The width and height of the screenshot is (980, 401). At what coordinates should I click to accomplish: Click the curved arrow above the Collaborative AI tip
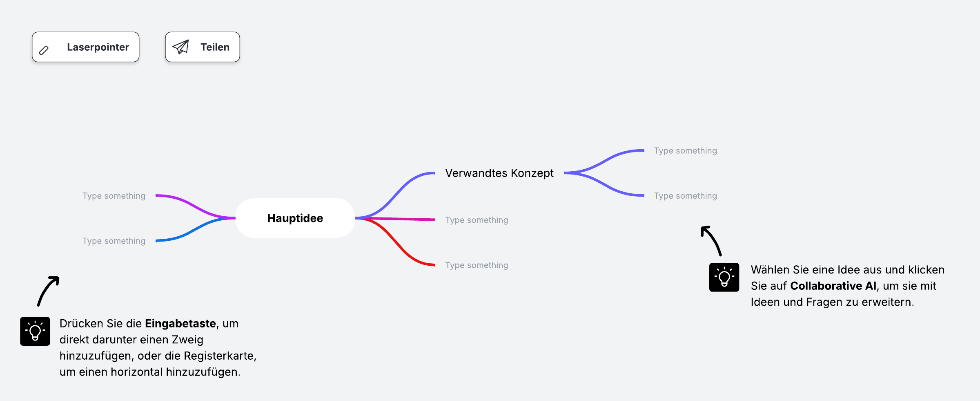711,241
